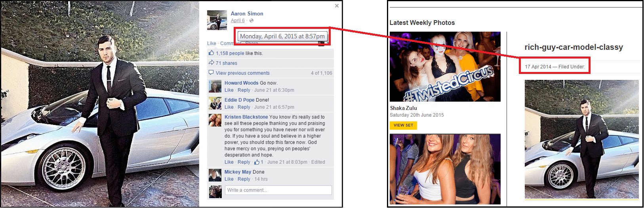Click the Write a comment input field

[278, 190]
